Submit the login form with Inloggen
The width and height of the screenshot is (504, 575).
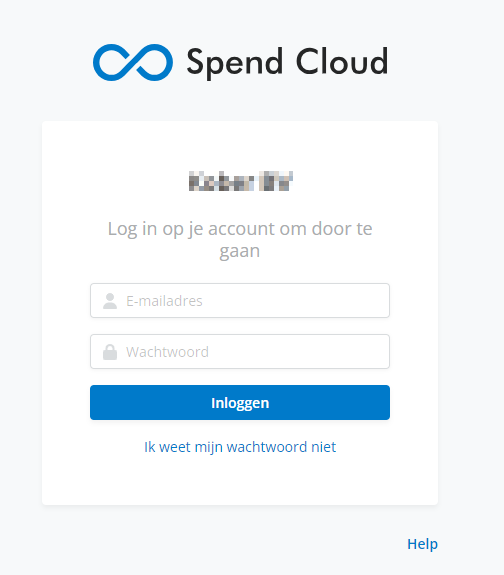pyautogui.click(x=240, y=403)
